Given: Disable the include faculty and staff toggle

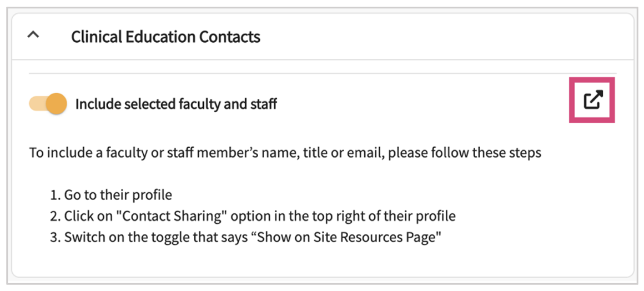Looking at the screenshot, I should click(48, 104).
